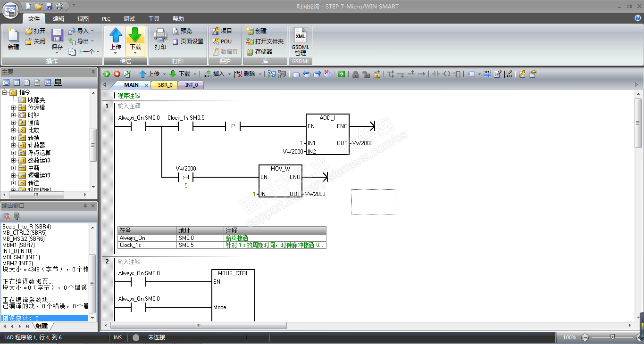Switch to INT_0 editor tab
Screen dimensions: 644x344
[x=191, y=85]
